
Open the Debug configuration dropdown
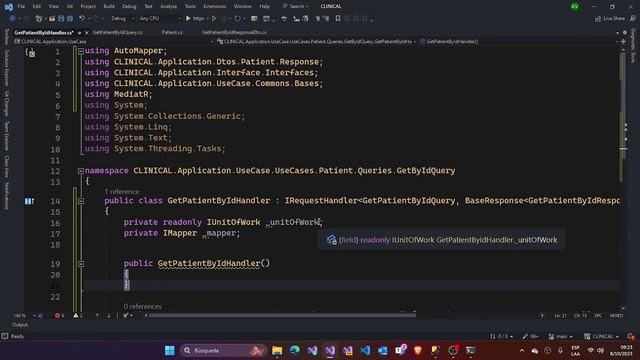tap(122, 18)
